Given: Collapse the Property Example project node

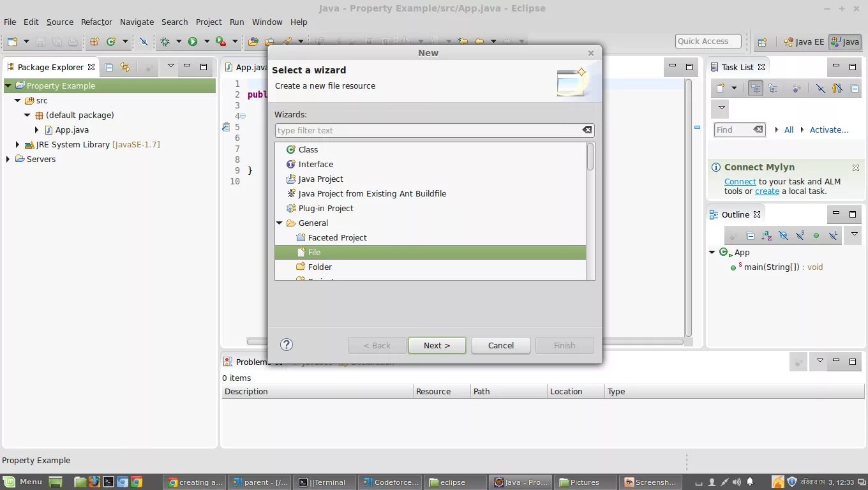Looking at the screenshot, I should click(8, 85).
